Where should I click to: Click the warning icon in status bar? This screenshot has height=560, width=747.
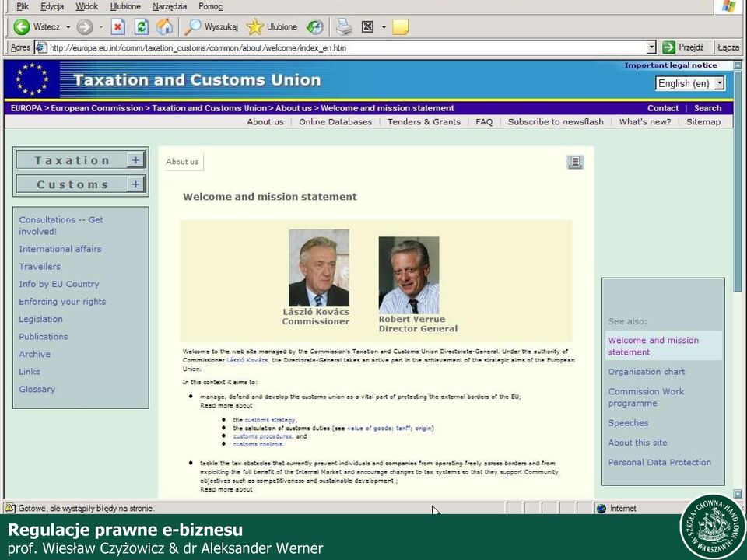click(10, 508)
